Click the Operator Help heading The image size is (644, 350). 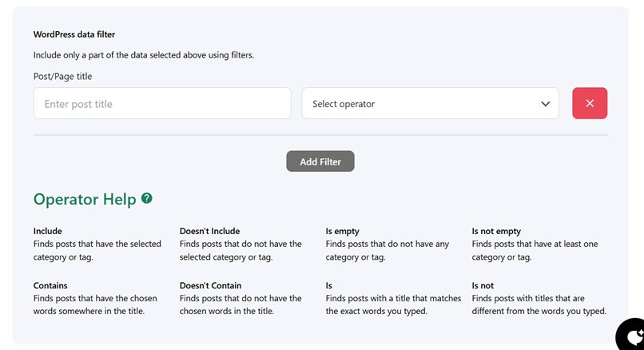85,199
